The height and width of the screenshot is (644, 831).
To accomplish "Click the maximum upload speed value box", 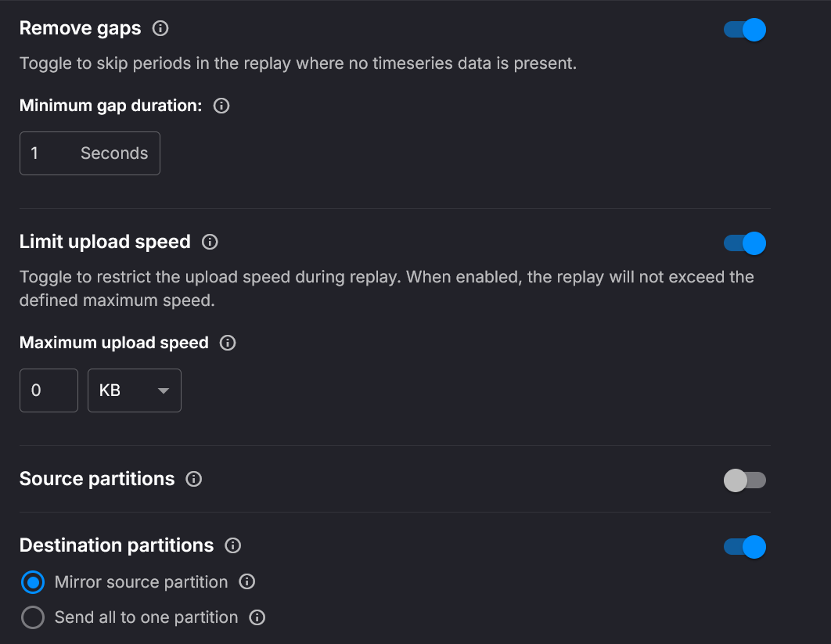I will point(49,390).
